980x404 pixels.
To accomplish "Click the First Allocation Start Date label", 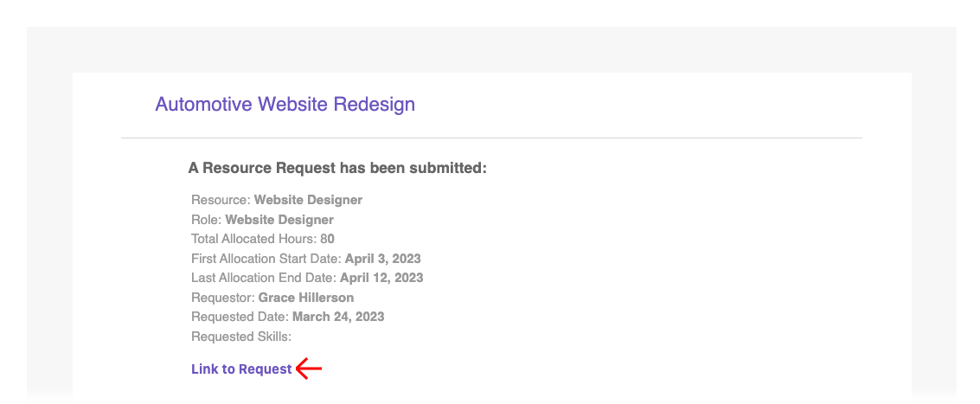I will 266,259.
